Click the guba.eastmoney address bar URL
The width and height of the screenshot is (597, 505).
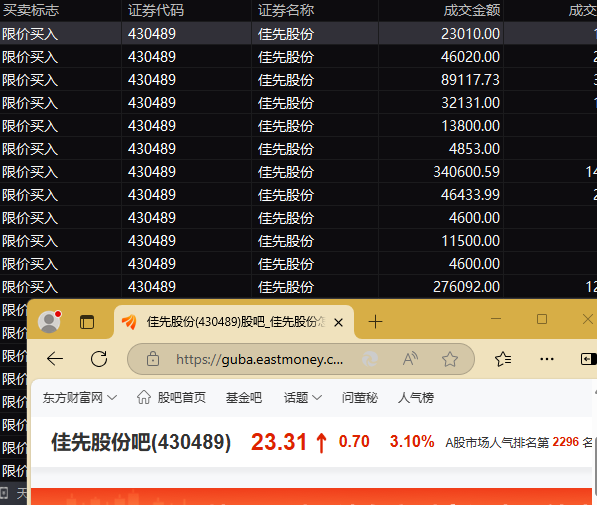tap(259, 359)
